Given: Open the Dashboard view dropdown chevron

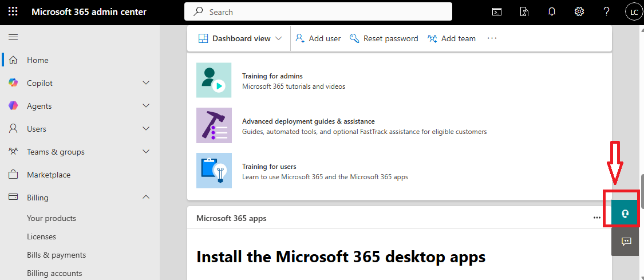Looking at the screenshot, I should point(278,38).
